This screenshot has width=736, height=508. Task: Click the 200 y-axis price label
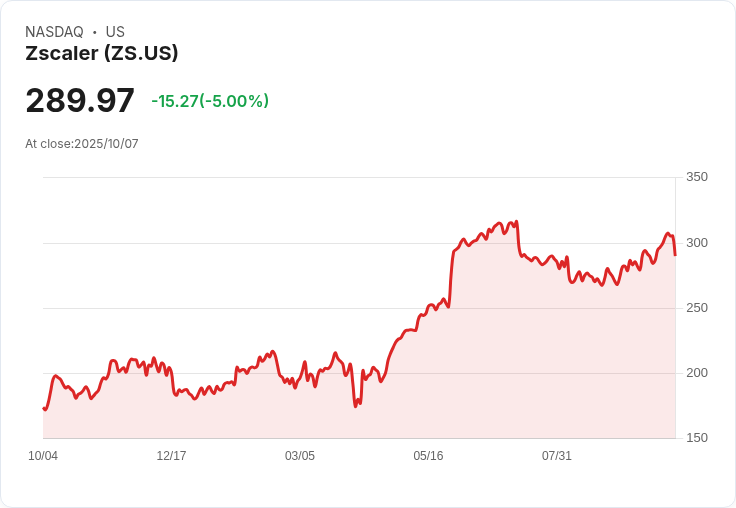click(696, 373)
